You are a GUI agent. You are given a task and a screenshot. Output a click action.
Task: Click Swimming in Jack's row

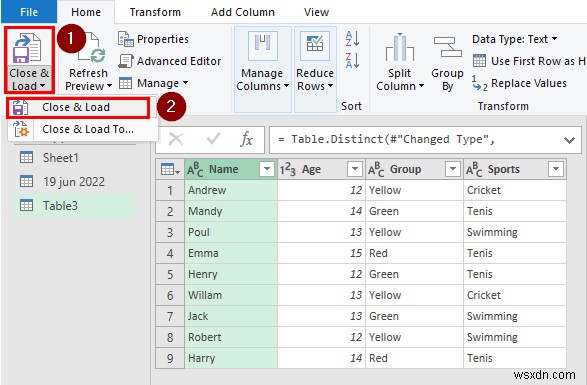[515, 316]
